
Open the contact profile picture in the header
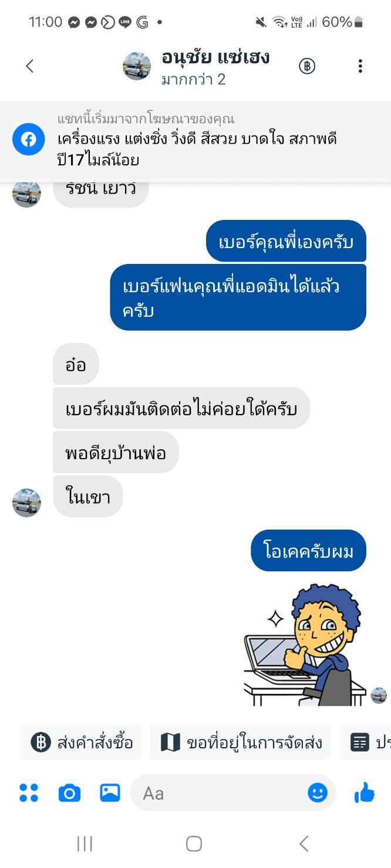tap(137, 66)
